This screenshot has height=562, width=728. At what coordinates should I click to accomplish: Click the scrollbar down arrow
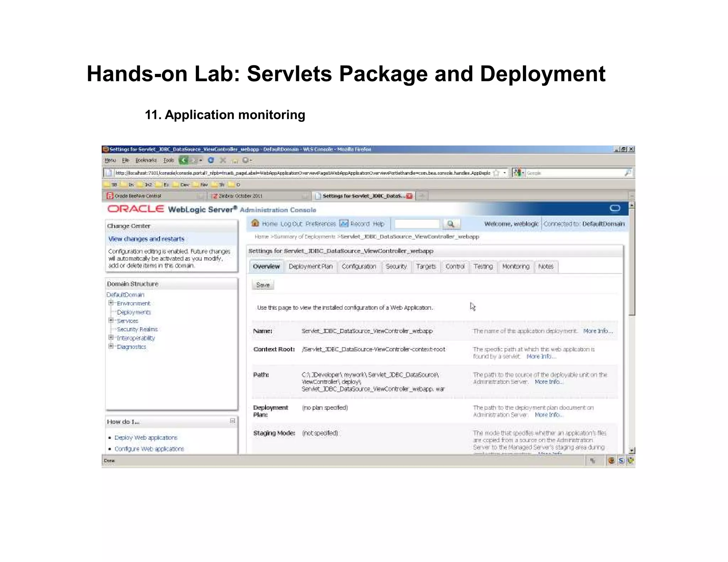coord(632,450)
